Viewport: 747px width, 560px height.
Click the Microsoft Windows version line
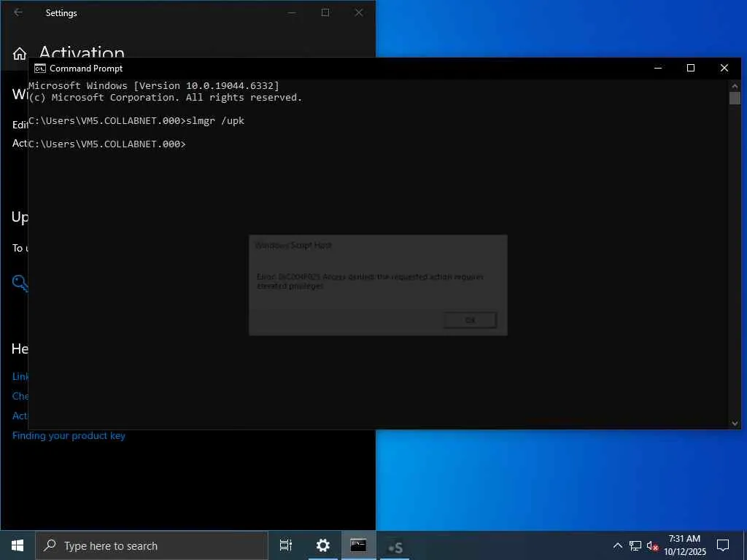[154, 86]
